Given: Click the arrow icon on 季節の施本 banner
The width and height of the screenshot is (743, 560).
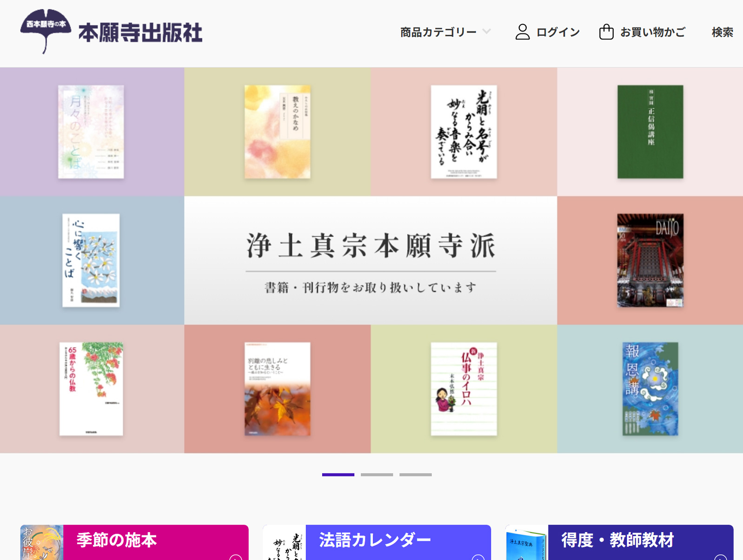Looking at the screenshot, I should coord(236,557).
